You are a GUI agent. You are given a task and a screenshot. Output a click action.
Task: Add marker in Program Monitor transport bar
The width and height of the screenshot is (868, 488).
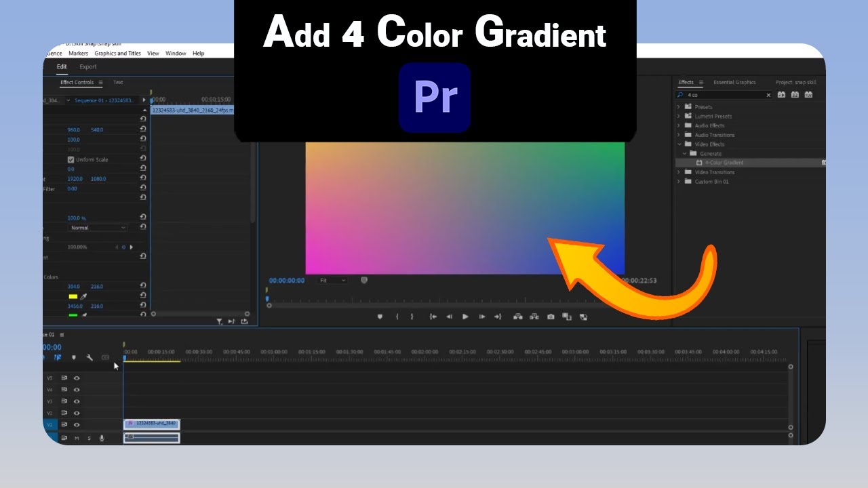tap(380, 317)
